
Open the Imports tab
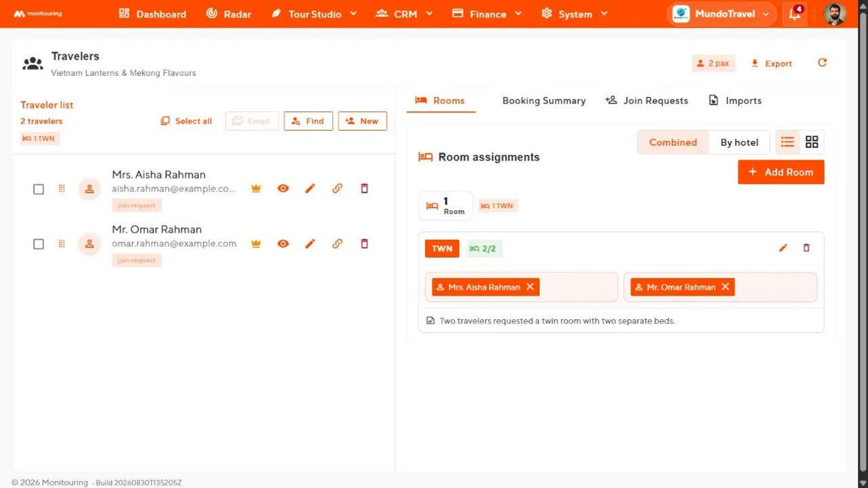(x=735, y=100)
